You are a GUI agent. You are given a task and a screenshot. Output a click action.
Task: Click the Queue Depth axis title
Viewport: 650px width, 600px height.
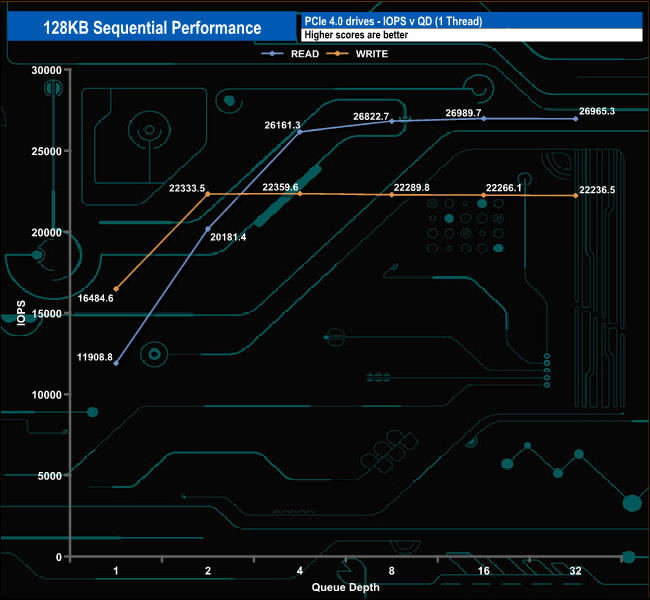345,587
